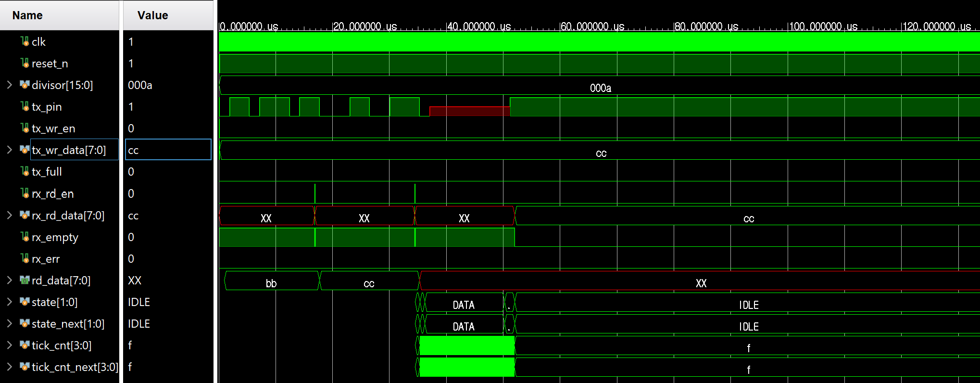The image size is (980, 383).
Task: Expand the tx_wr_data[7:0] bus
Action: (10, 150)
